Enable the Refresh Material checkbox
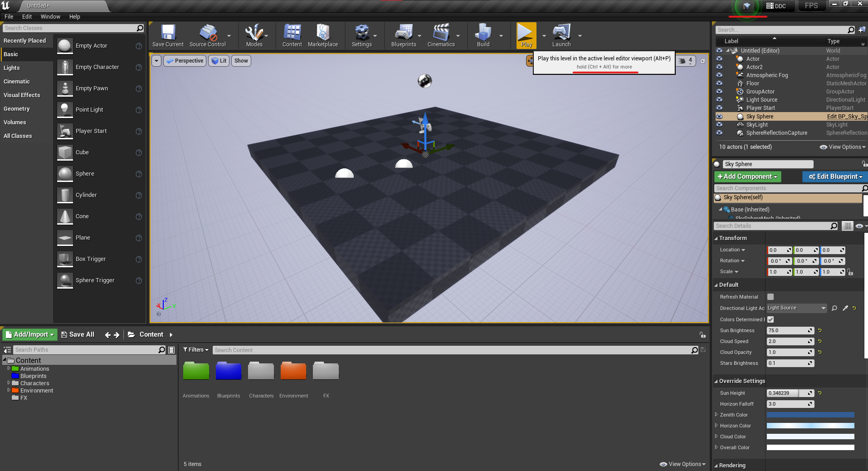Image resolution: width=868 pixels, height=471 pixels. (x=770, y=297)
